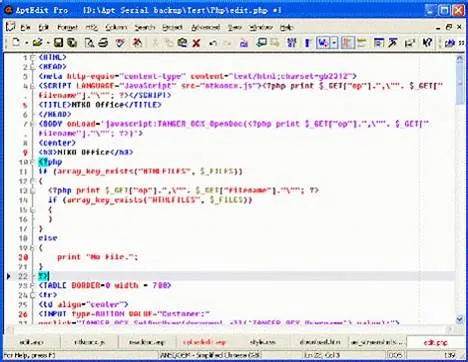Screen dimensions: 468x362
Task: Switch to the style.css tab
Action: tap(262, 342)
